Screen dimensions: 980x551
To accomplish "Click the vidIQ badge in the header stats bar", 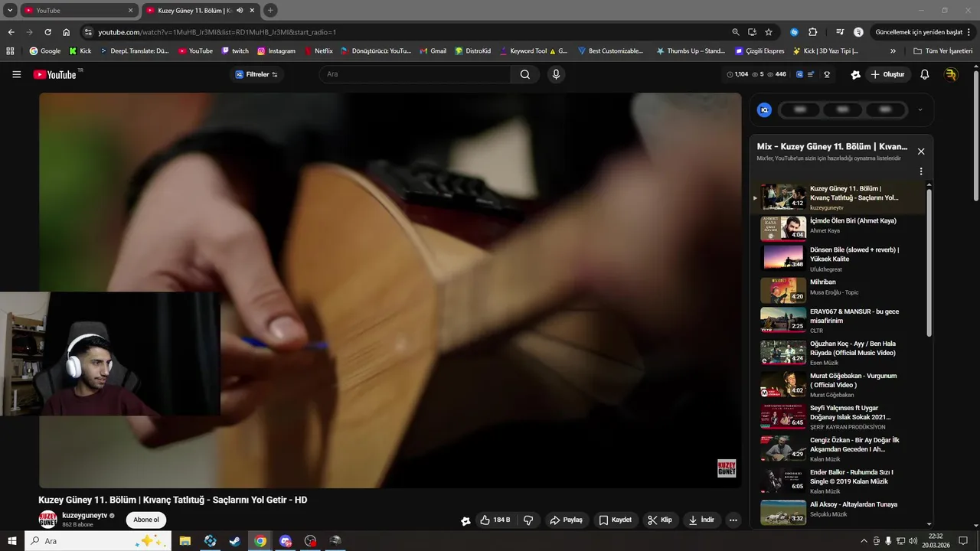I will point(800,74).
